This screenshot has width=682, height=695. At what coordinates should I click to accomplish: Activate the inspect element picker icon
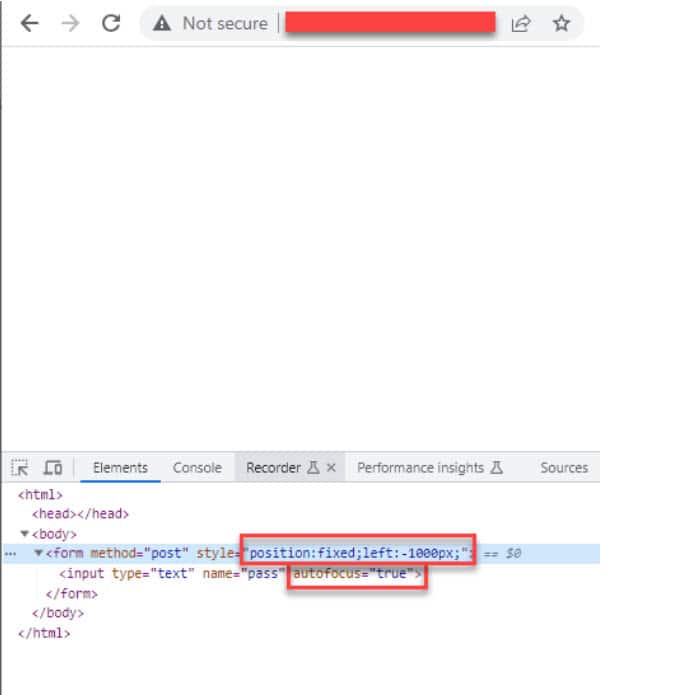click(x=20, y=468)
